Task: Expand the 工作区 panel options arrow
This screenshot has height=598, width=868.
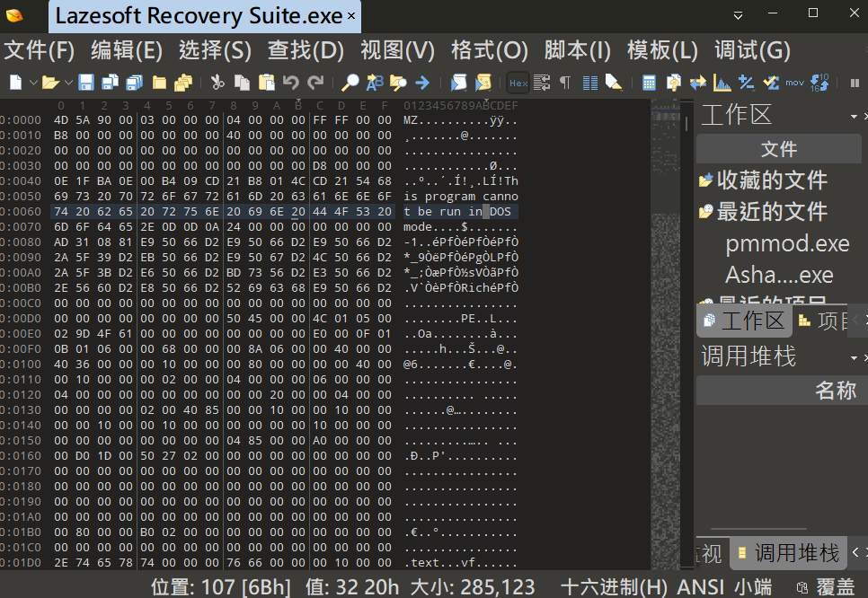Action: [x=854, y=117]
